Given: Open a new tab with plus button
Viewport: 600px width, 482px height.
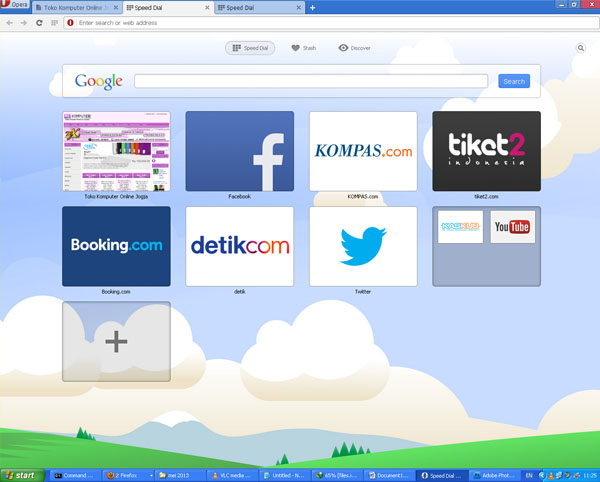Looking at the screenshot, I should pos(313,8).
